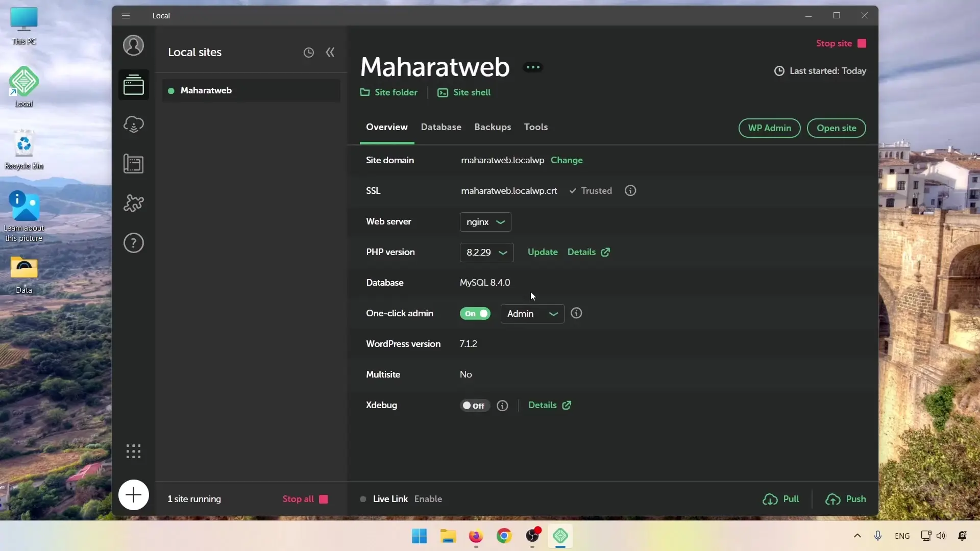The width and height of the screenshot is (980, 551).
Task: Click the plus button to add site
Action: [134, 495]
